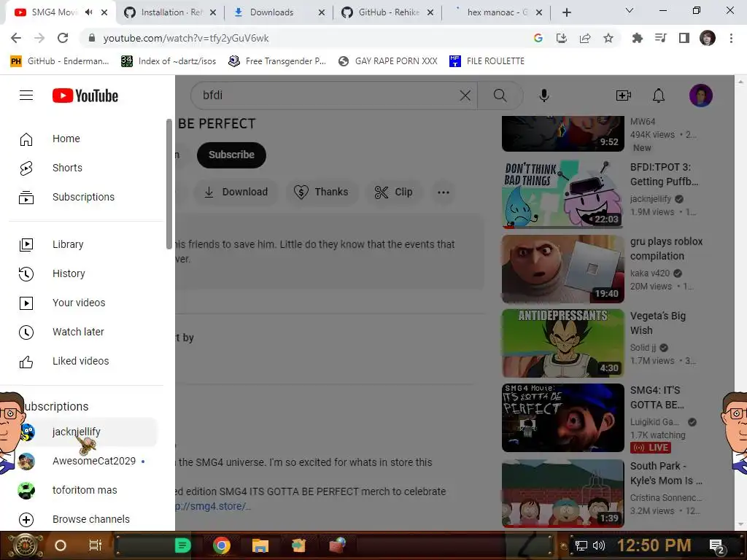Click the address bar URL

pyautogui.click(x=186, y=38)
